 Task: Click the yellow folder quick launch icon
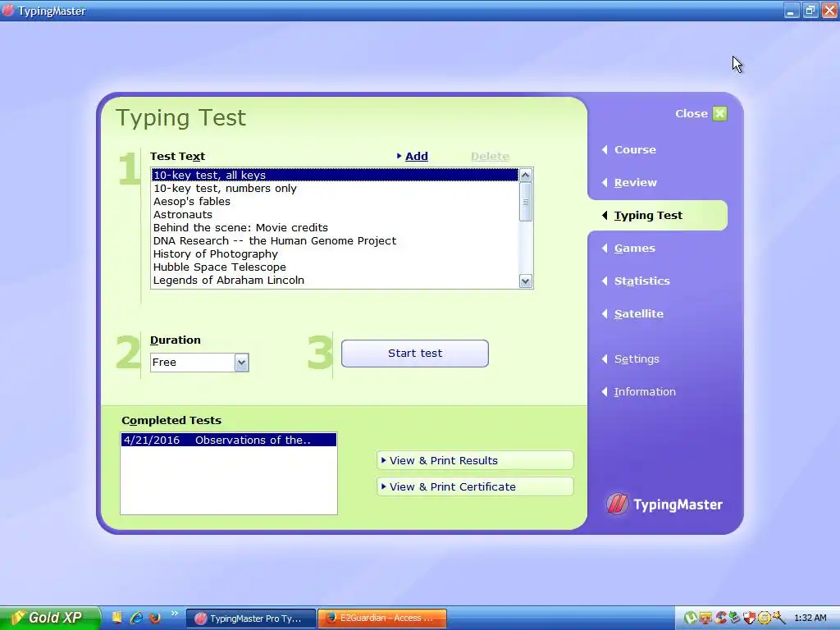116,618
